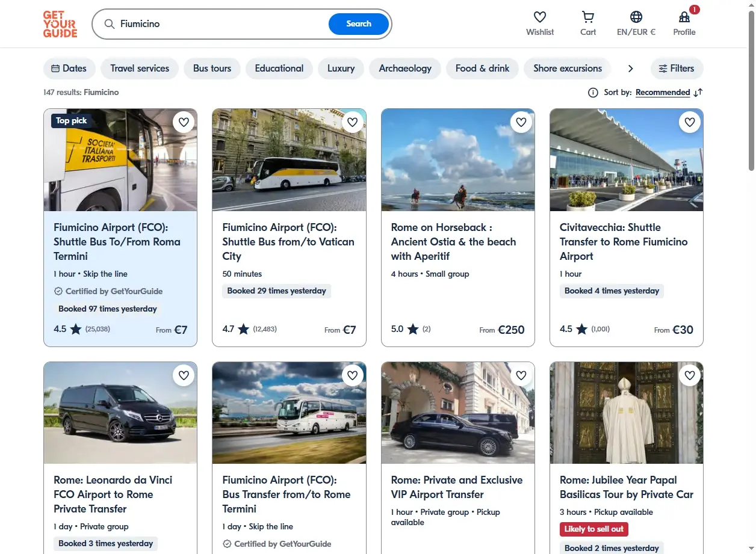Click the Likely to sell out badge
756x554 pixels.
[x=593, y=529]
